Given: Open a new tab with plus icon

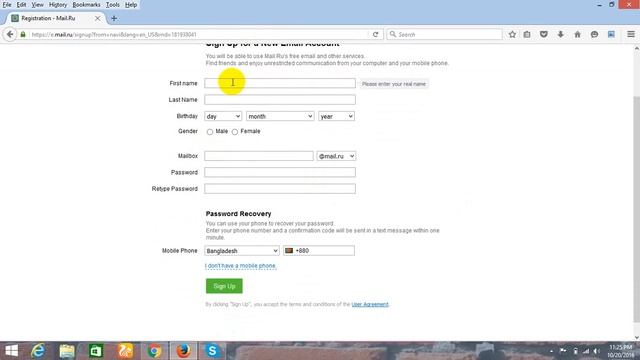Looking at the screenshot, I should pyautogui.click(x=114, y=18).
